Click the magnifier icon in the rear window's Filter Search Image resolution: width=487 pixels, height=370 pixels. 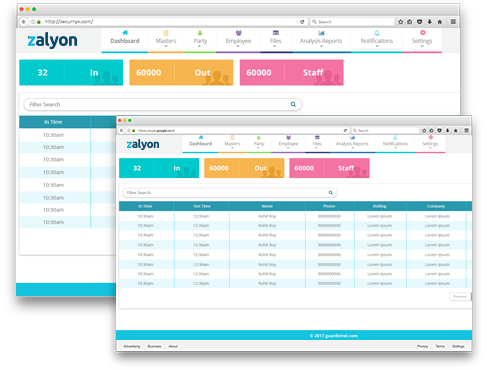(293, 104)
